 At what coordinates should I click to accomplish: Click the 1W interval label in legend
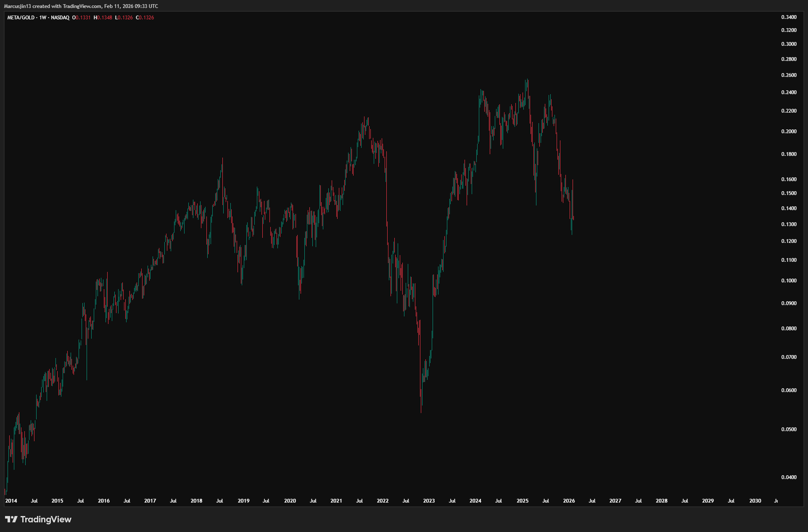(43, 18)
